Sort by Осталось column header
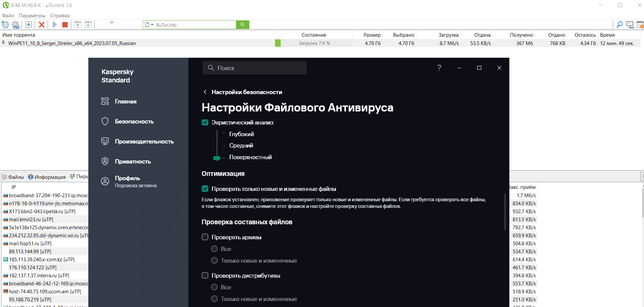The image size is (644, 307). click(585, 35)
